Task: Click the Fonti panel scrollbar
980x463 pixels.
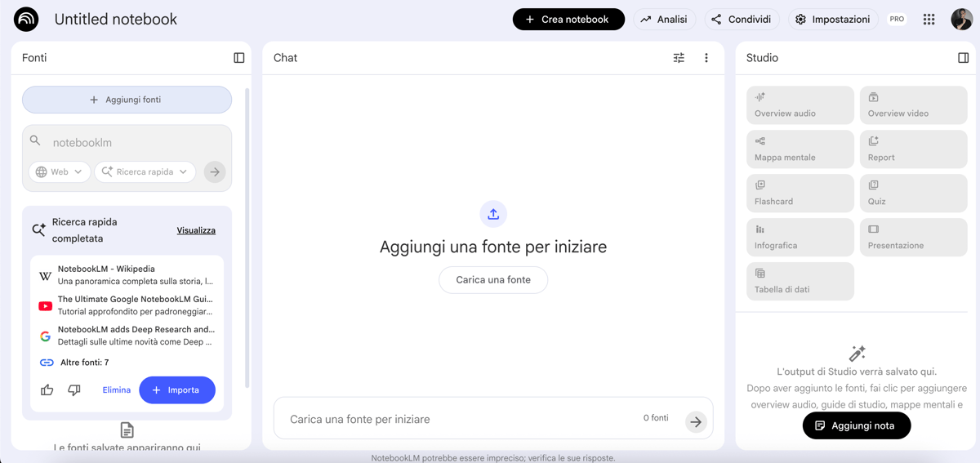Action: click(x=247, y=237)
